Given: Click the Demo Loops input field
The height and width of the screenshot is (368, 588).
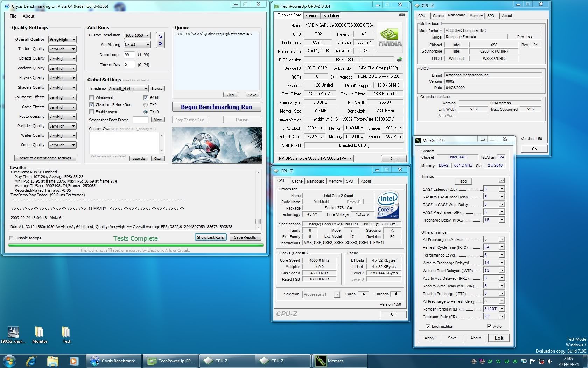Looking at the screenshot, I should [x=129, y=55].
